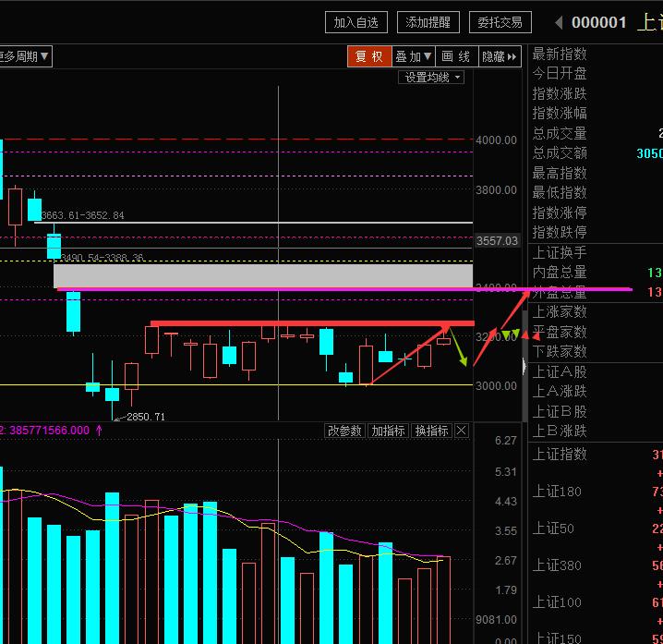This screenshot has height=644, width=663.
Task: Select the 画线 drawing tool
Action: coord(456,56)
